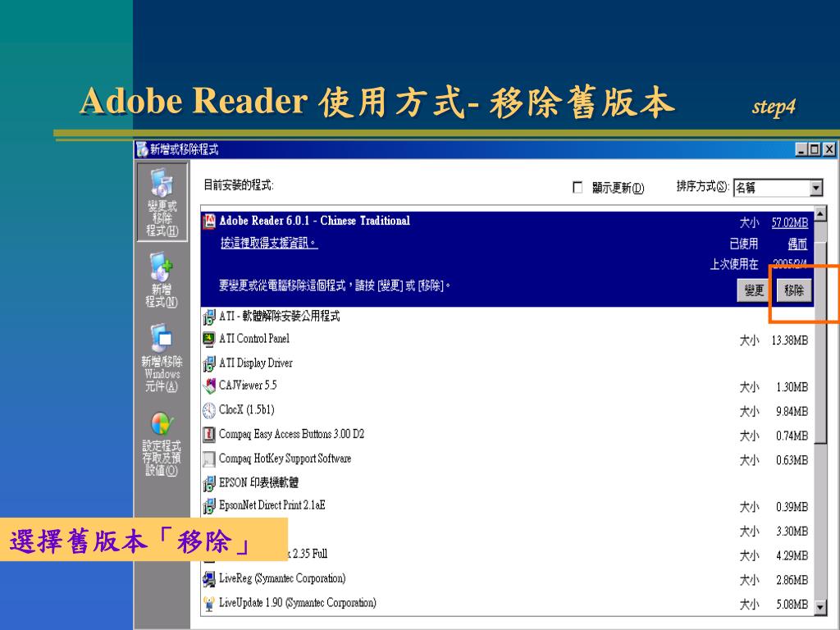The height and width of the screenshot is (630, 840).
Task: Click scrollbar down arrow in program list
Action: (820, 607)
